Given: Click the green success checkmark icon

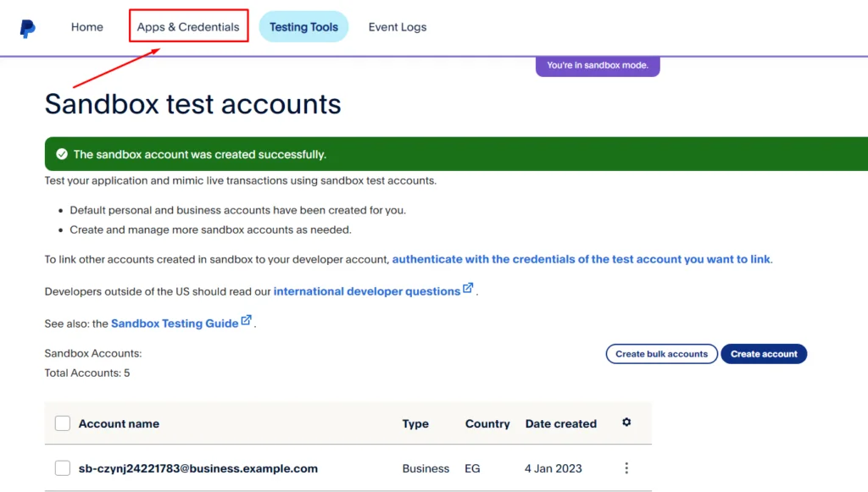Looking at the screenshot, I should 62,153.
